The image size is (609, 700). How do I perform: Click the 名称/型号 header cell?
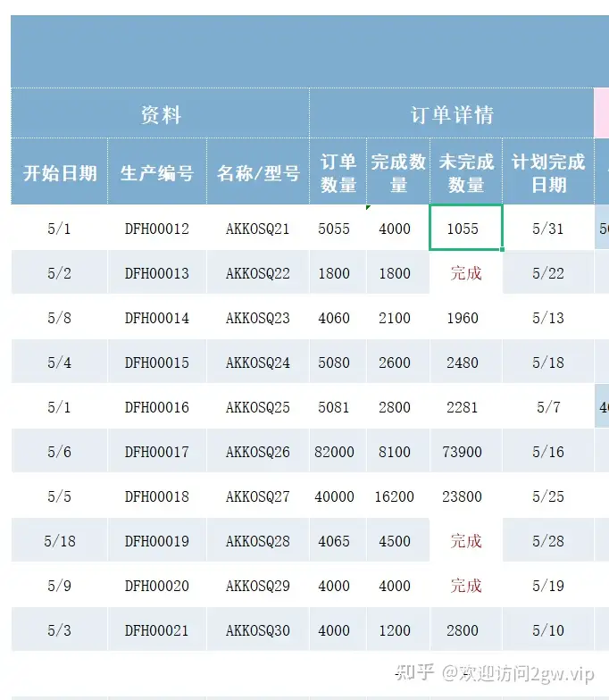click(257, 171)
